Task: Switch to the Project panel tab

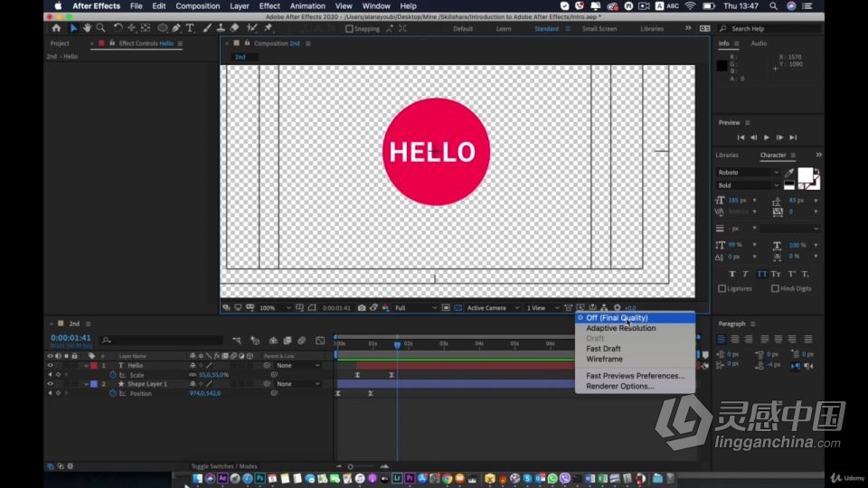Action: point(60,43)
